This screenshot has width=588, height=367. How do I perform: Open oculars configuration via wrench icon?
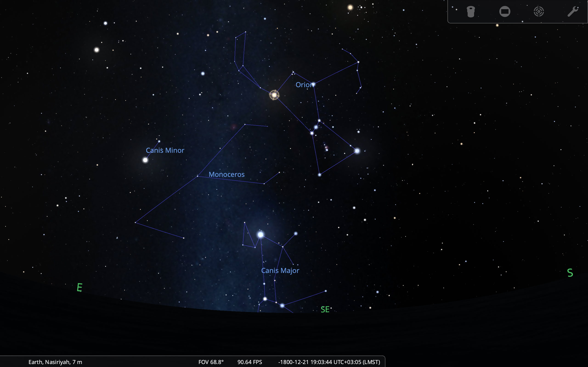coord(573,12)
